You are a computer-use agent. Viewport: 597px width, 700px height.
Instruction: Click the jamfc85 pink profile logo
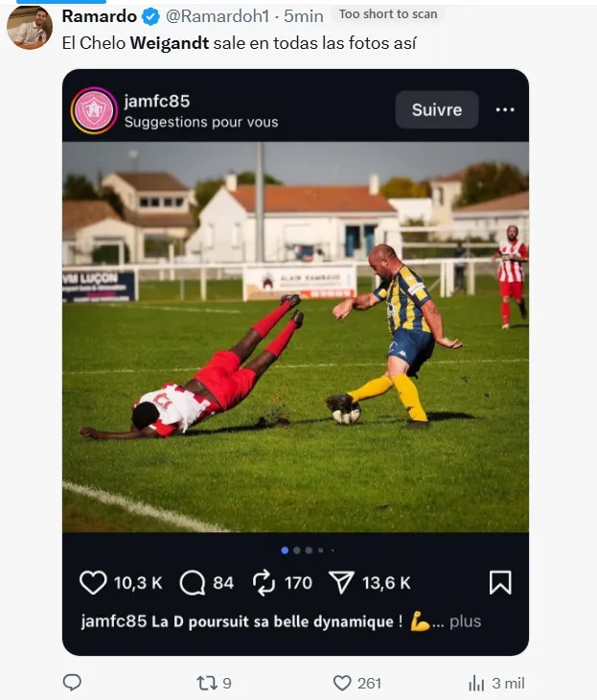(x=94, y=110)
